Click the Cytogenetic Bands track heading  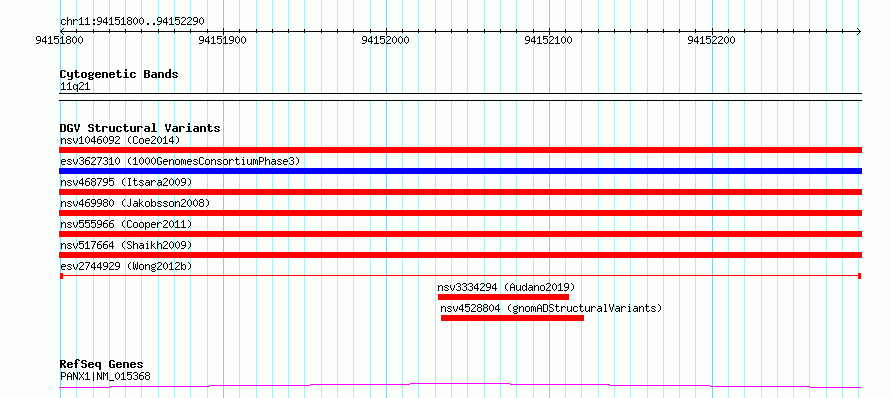119,74
